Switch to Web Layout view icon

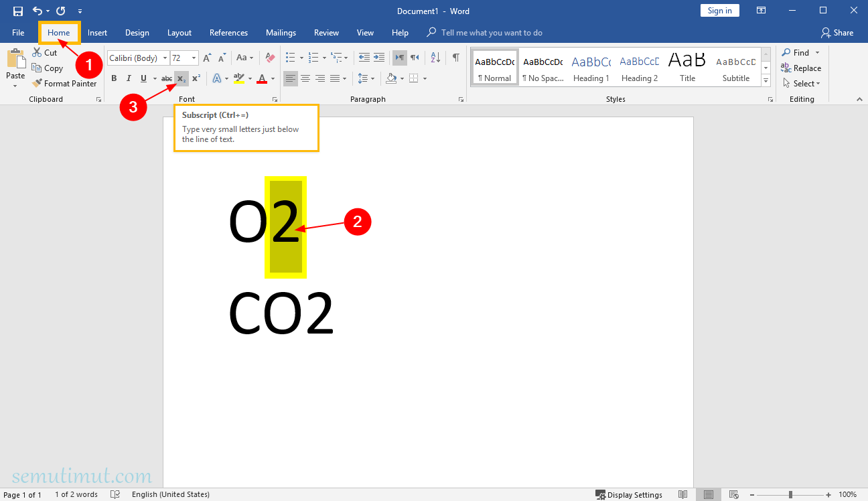point(733,494)
